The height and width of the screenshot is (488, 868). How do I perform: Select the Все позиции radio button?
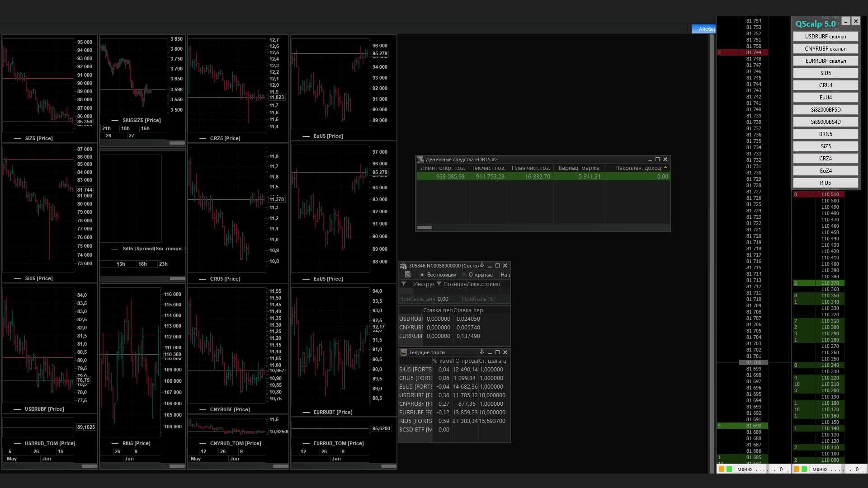(422, 275)
